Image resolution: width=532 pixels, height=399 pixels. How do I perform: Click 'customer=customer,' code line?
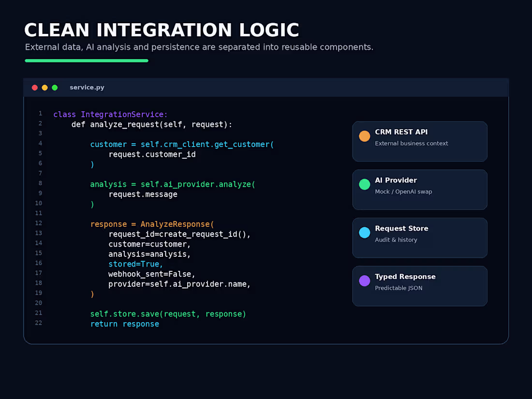[x=149, y=244]
